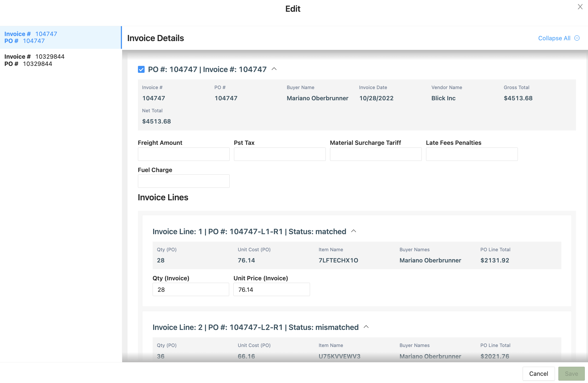Click the Invoice Line: 2 mismatched title
The width and height of the screenshot is (588, 383).
pos(256,327)
